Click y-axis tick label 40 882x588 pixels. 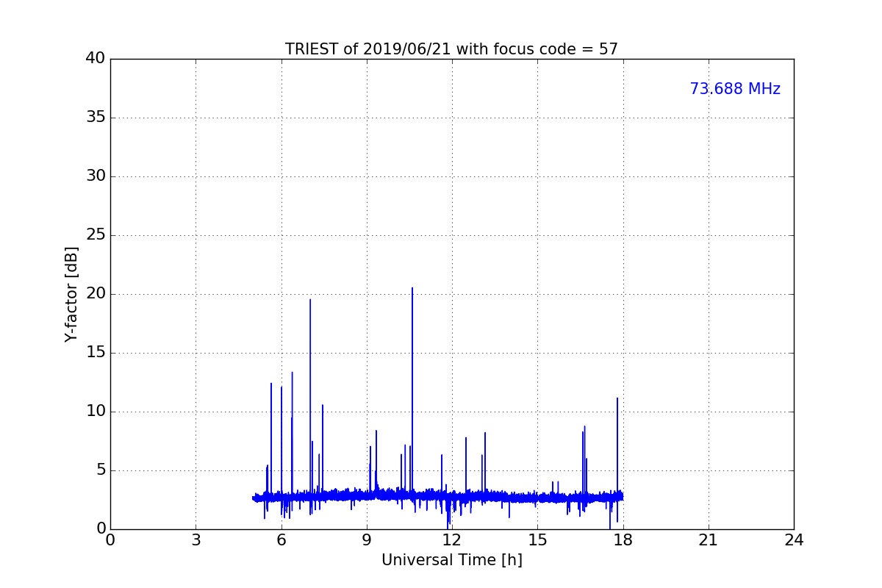click(96, 59)
